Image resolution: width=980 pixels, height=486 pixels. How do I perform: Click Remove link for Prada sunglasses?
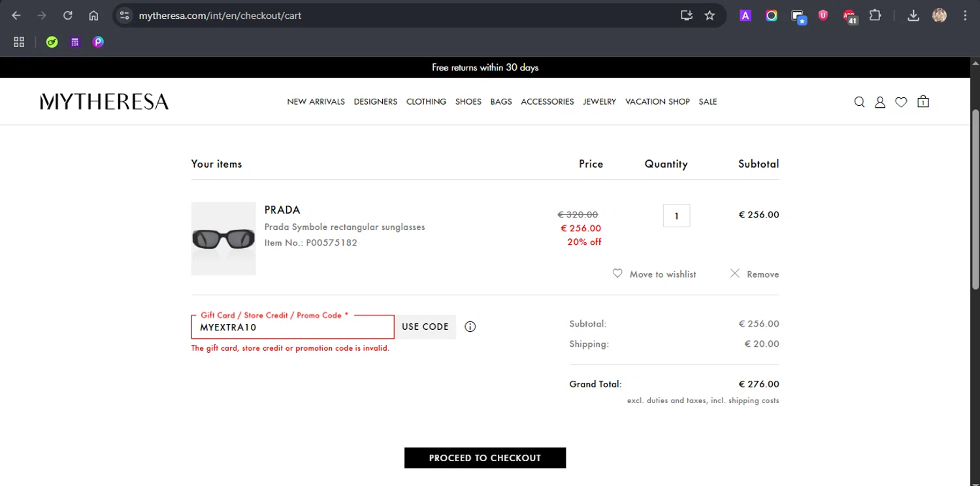pyautogui.click(x=763, y=274)
